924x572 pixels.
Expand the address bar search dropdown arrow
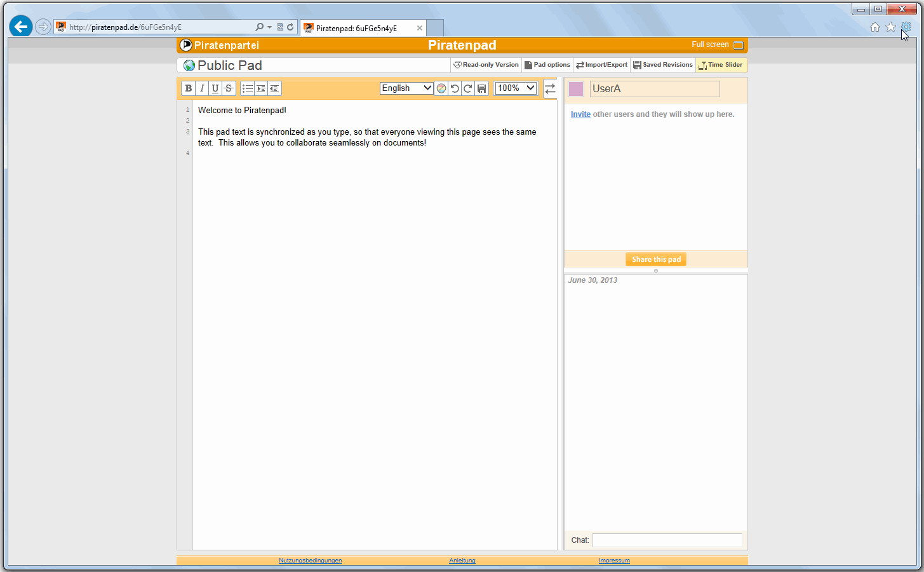click(269, 27)
